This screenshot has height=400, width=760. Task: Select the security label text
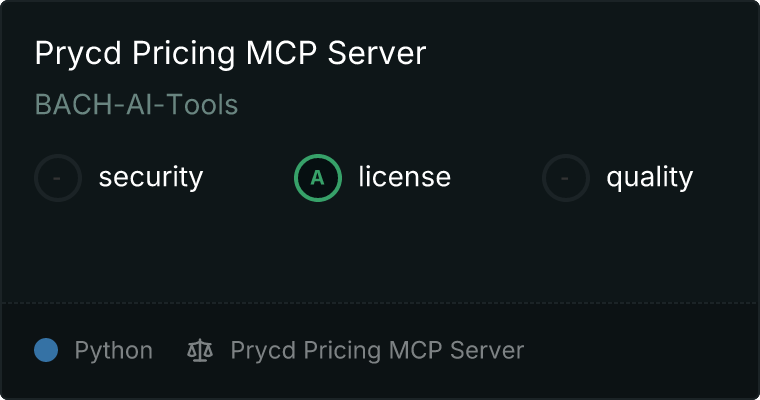[151, 177]
